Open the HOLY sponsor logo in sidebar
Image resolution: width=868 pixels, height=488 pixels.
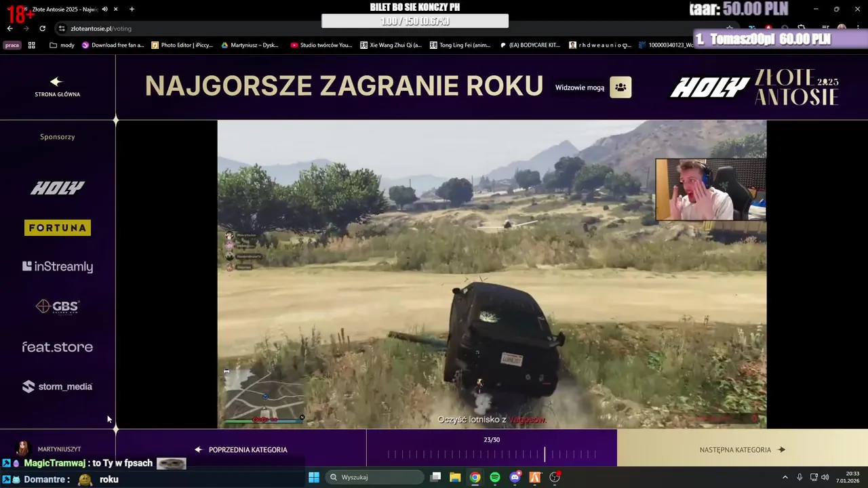(58, 188)
